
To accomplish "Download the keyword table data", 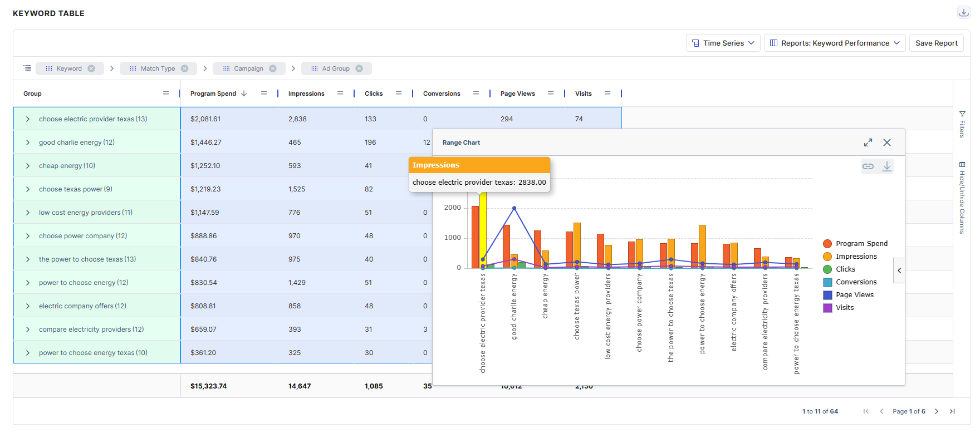I will pos(963,12).
